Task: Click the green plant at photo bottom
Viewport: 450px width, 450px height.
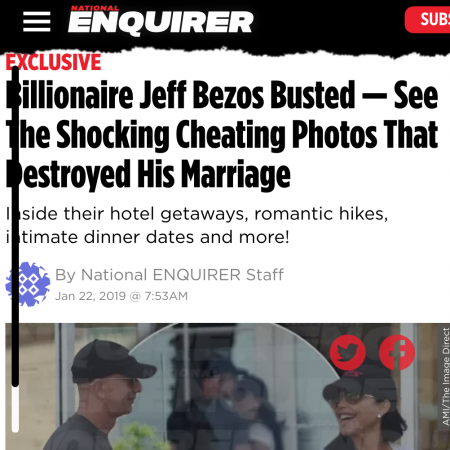Action: coord(140,437)
